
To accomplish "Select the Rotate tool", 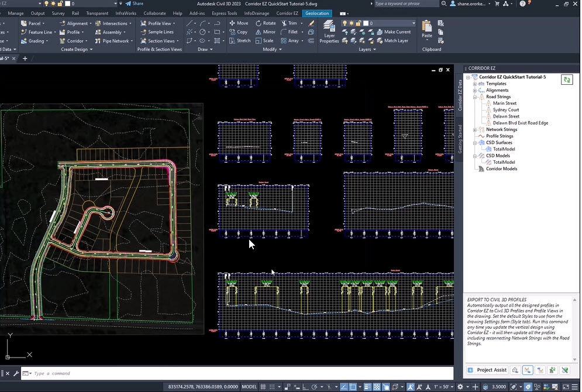I will click(x=266, y=23).
